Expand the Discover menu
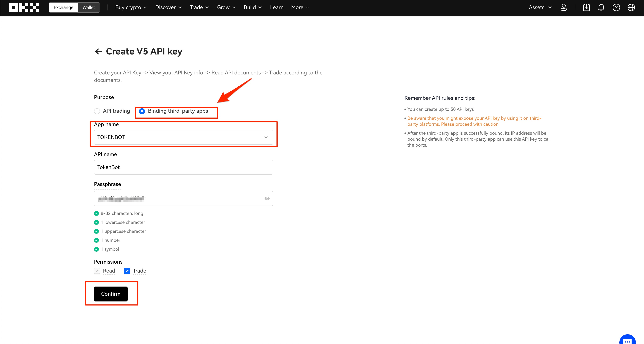 click(x=168, y=7)
